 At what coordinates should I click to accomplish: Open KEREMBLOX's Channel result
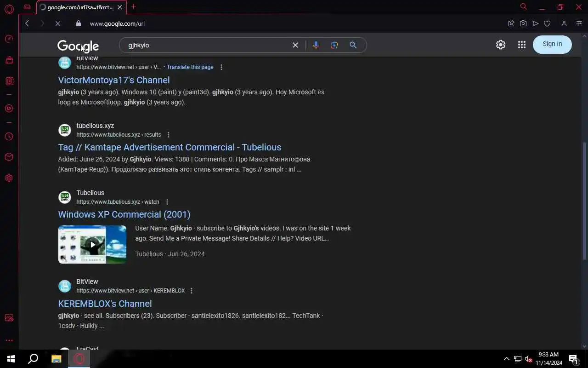(x=105, y=304)
